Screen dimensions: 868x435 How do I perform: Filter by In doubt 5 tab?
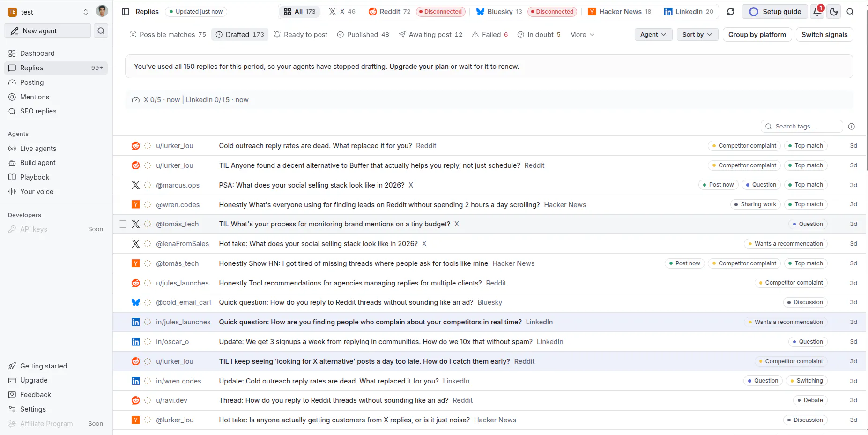click(539, 35)
